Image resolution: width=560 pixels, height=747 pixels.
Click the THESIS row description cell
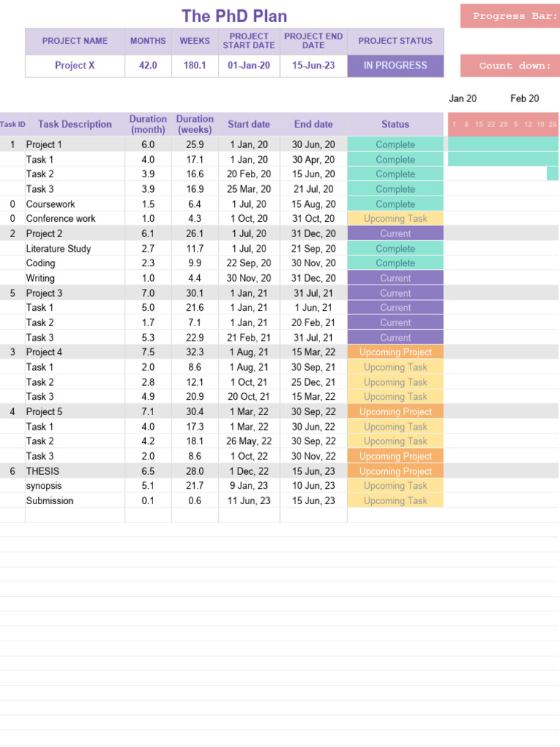click(43, 471)
